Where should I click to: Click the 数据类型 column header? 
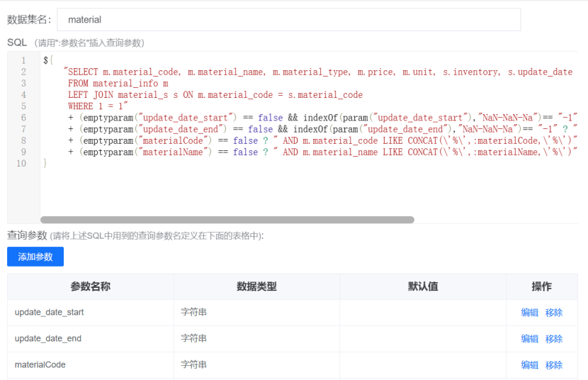[256, 286]
